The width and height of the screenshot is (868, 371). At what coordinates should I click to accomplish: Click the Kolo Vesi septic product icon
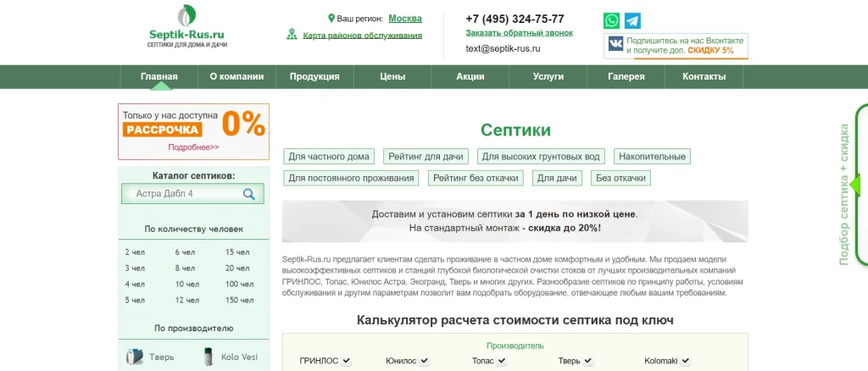point(209,357)
